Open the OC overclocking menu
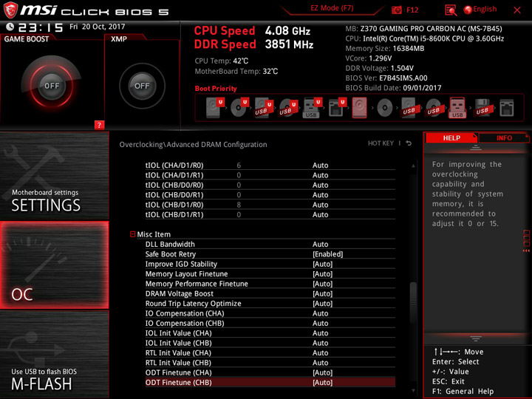The width and height of the screenshot is (532, 399). [54, 265]
